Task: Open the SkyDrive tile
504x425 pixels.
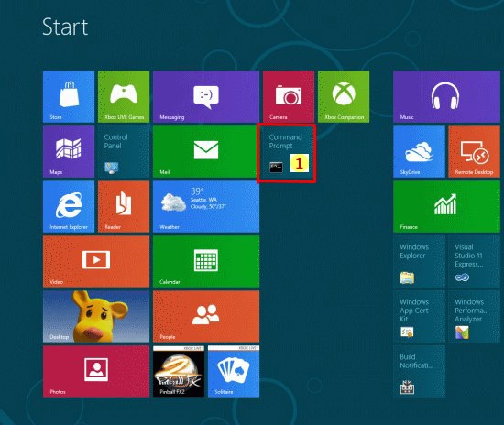Action: coord(419,152)
